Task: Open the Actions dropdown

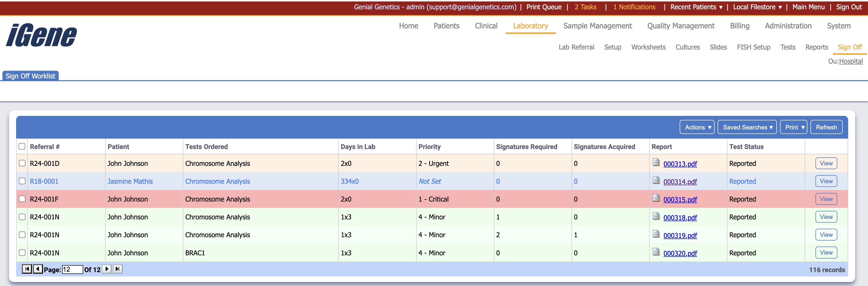Action: tap(697, 127)
